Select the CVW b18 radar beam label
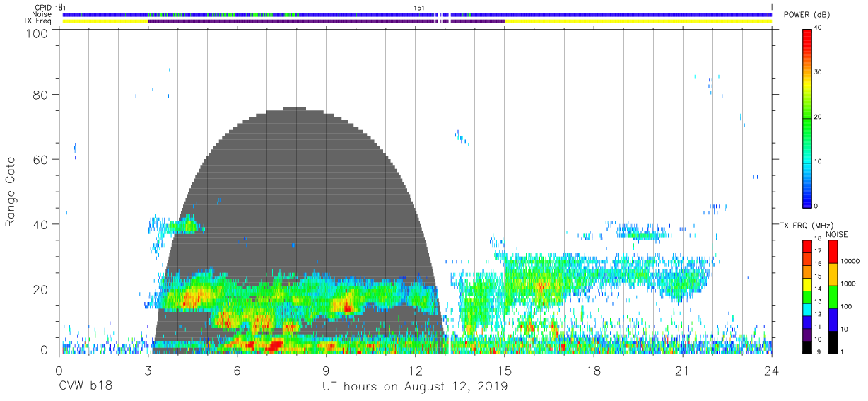Screen dimensions: 868x401 pos(85,386)
